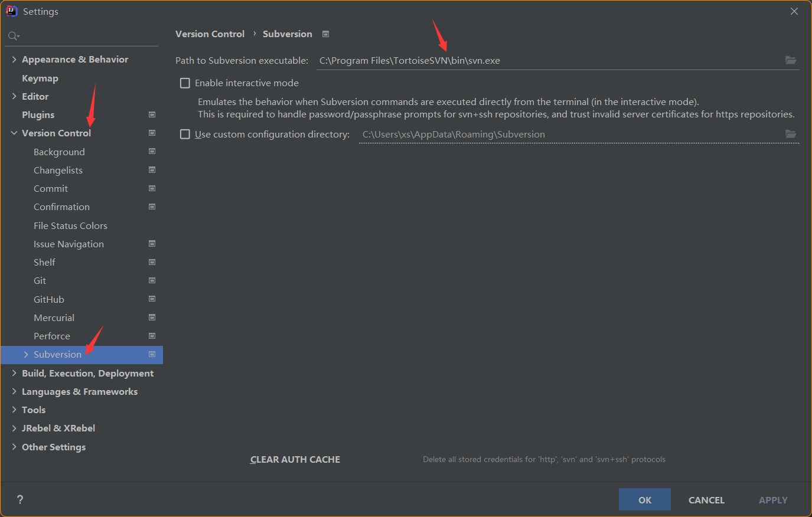
Task: Click the project-level icon beside Subversion row
Action: [x=152, y=354]
